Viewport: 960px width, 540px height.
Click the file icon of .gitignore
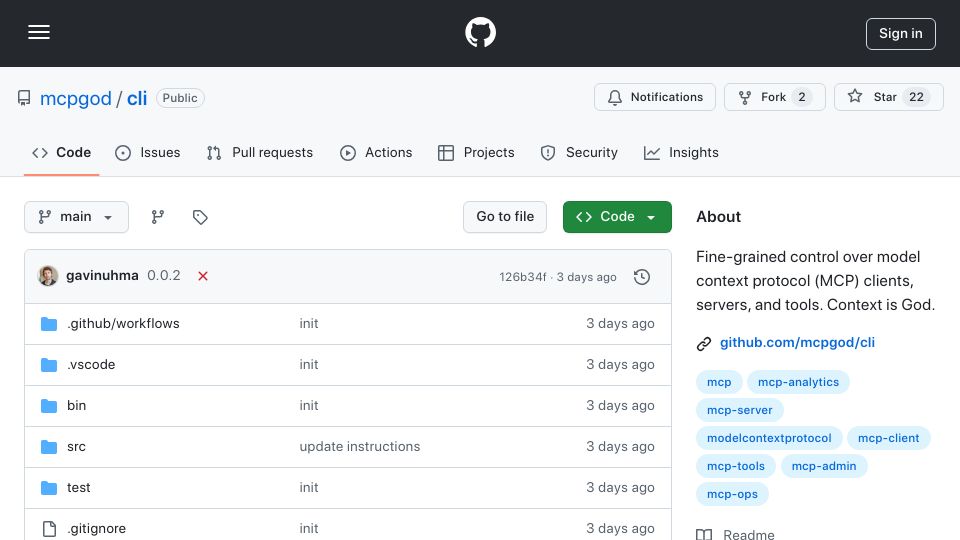click(49, 529)
